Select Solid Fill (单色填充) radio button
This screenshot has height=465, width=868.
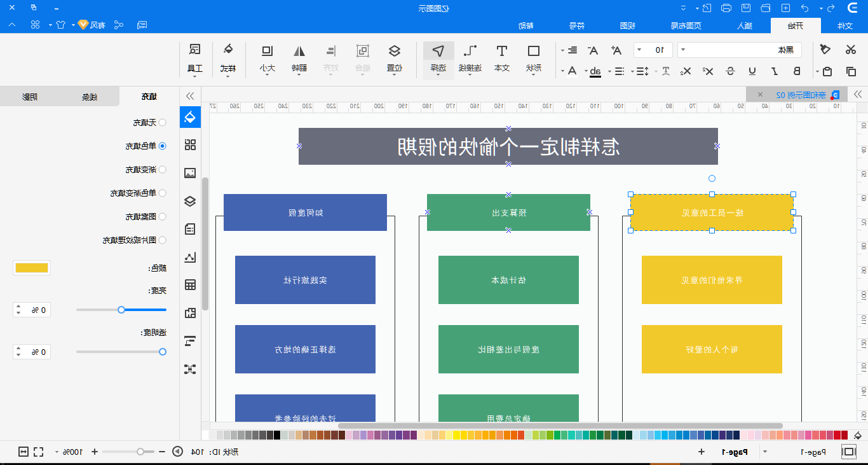[x=162, y=146]
